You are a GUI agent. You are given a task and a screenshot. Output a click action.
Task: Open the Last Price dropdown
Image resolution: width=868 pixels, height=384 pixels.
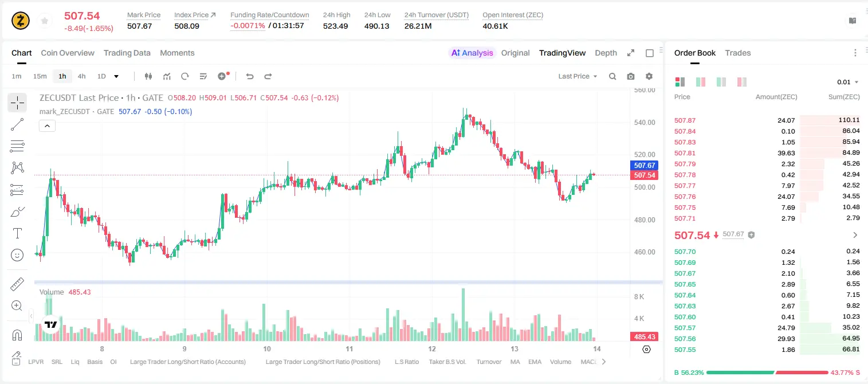(578, 76)
